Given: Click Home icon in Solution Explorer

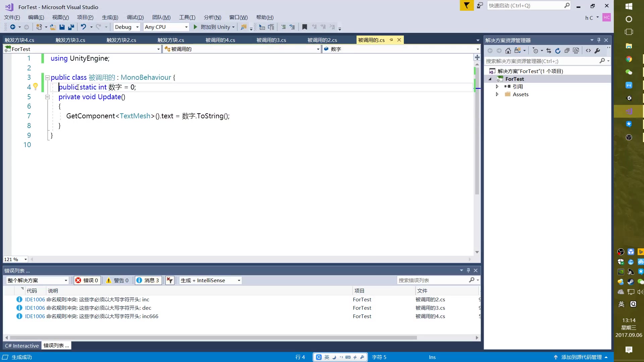Looking at the screenshot, I should 508,51.
